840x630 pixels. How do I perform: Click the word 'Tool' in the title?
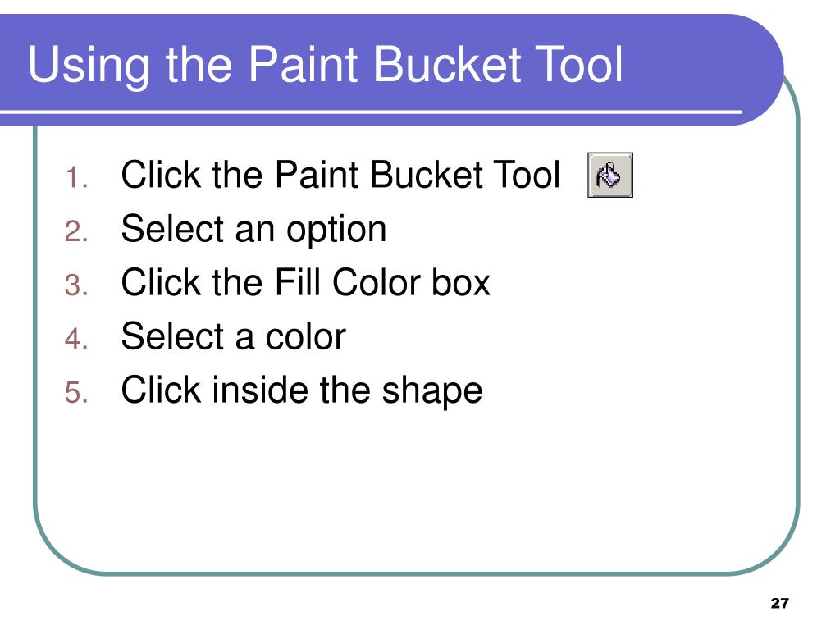pos(580,64)
